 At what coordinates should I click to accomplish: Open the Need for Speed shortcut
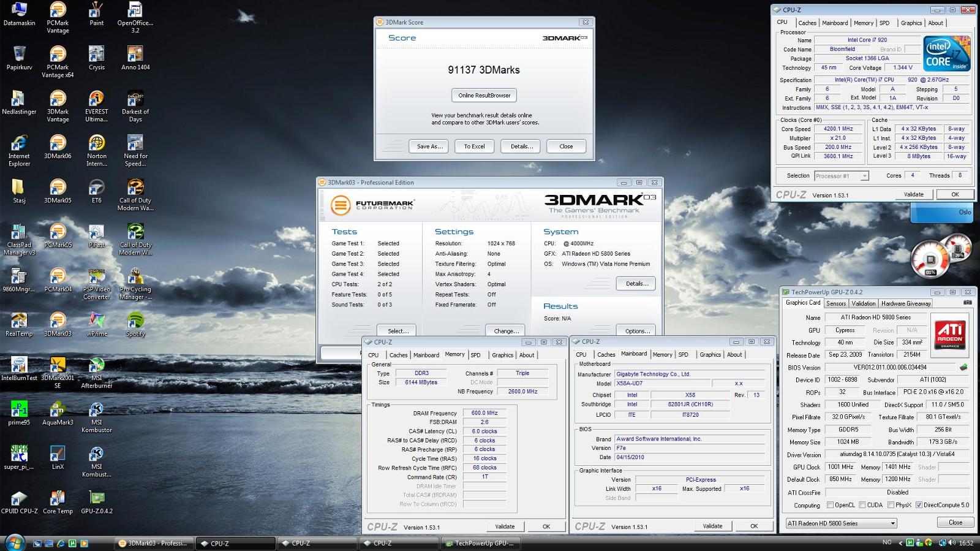click(135, 151)
